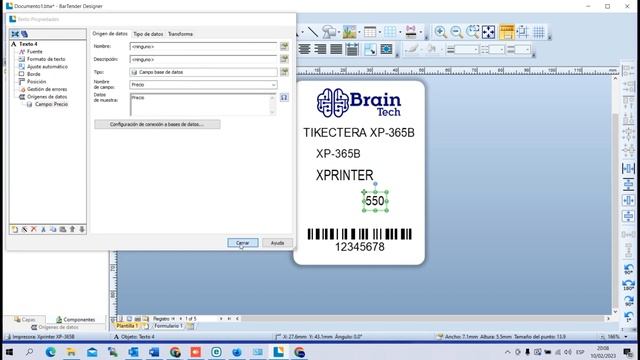The width and height of the screenshot is (640, 360).
Task: Open File Explorer from taskbar
Action: pos(71,352)
